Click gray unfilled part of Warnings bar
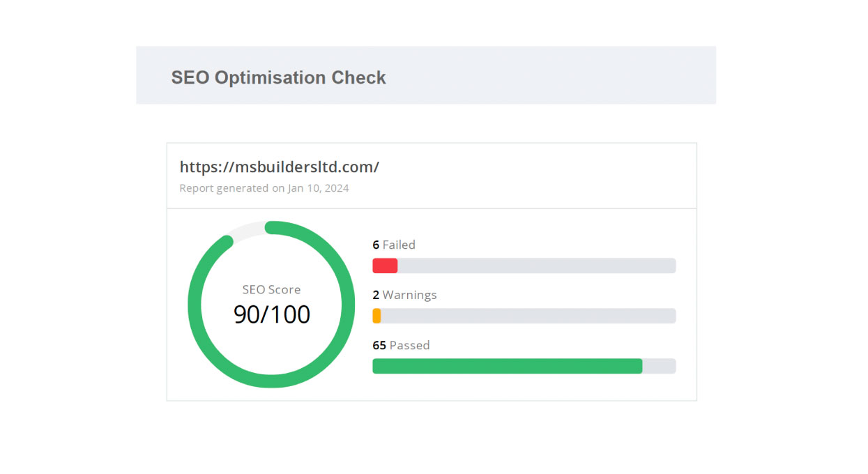 click(528, 316)
